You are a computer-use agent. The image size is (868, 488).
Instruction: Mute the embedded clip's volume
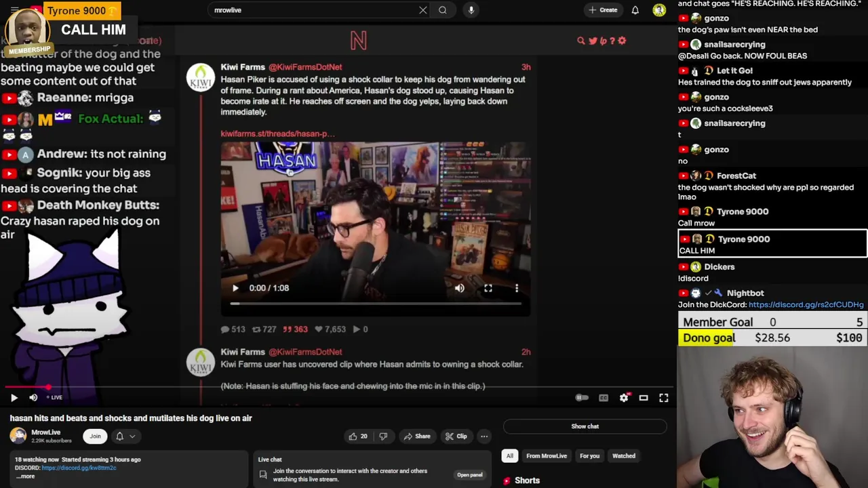pyautogui.click(x=460, y=288)
